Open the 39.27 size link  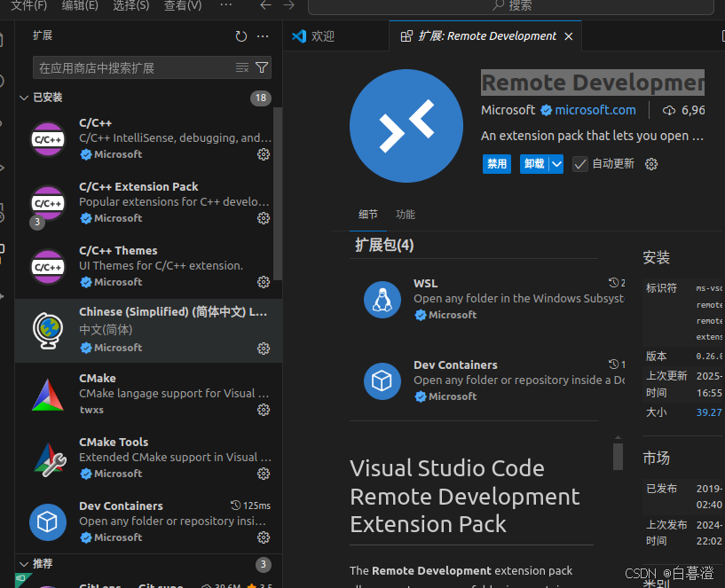point(709,412)
